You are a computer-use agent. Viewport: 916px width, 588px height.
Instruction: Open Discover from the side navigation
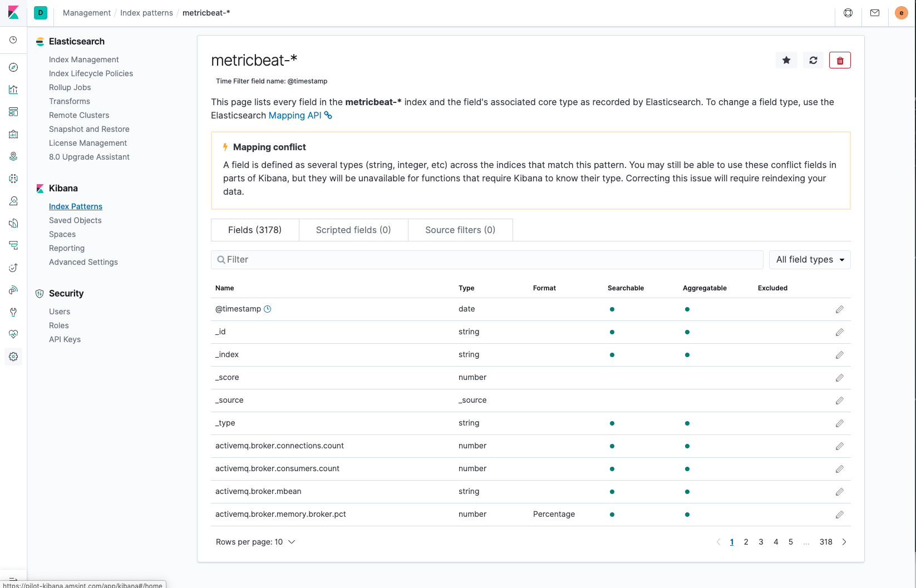pos(13,67)
